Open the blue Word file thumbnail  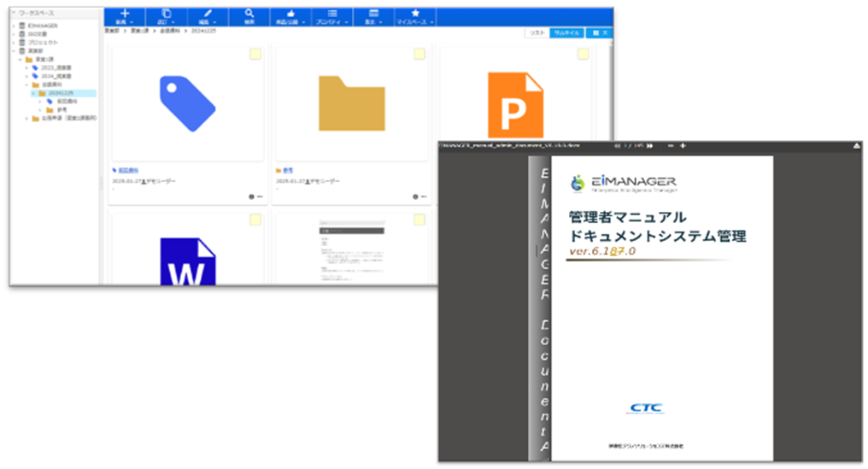coord(188,261)
